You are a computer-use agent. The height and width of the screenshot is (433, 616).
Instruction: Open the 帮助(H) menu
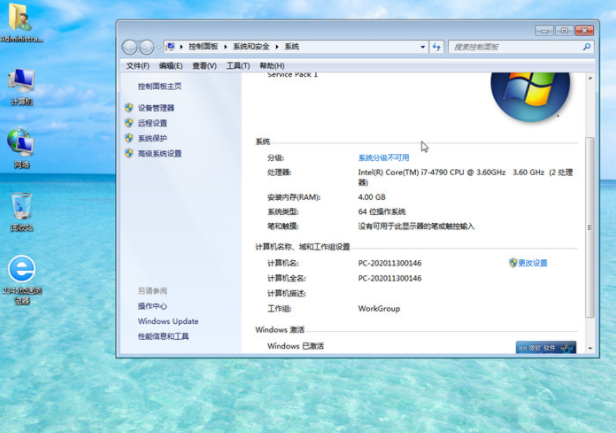272,66
